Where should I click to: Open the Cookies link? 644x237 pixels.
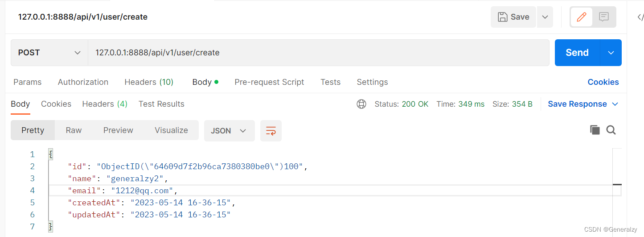click(603, 82)
